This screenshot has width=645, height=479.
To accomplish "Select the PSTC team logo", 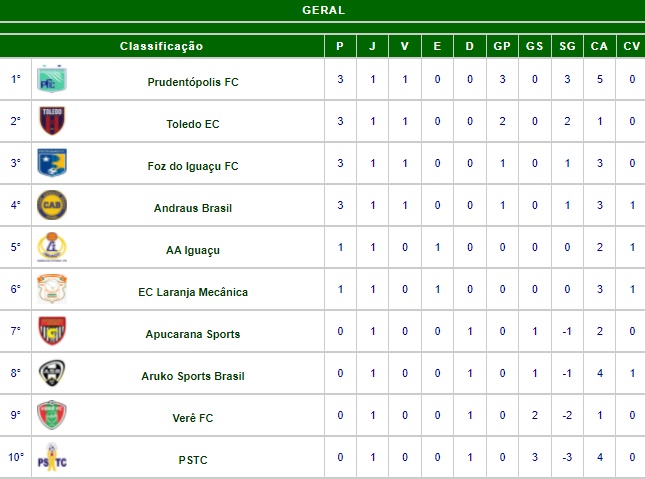I will (52, 456).
